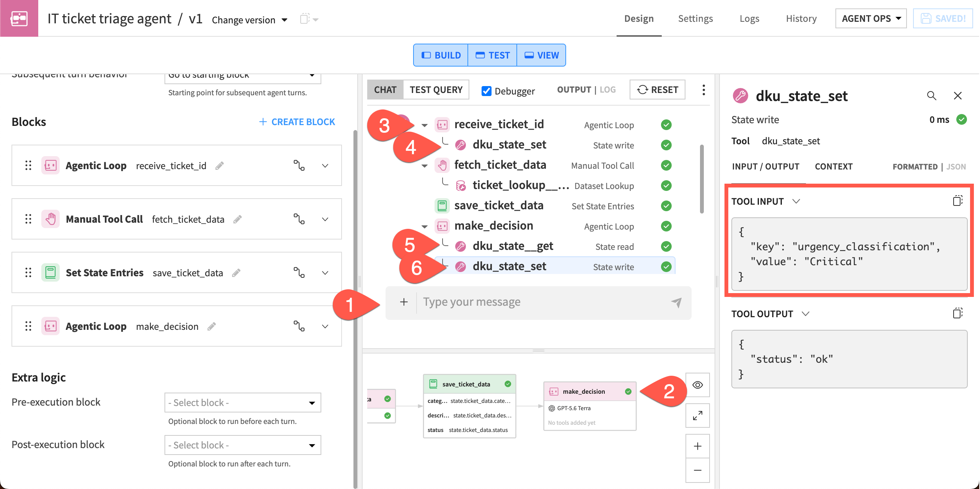
Task: Grab drag handle of receive_ticket_id block
Action: point(28,166)
